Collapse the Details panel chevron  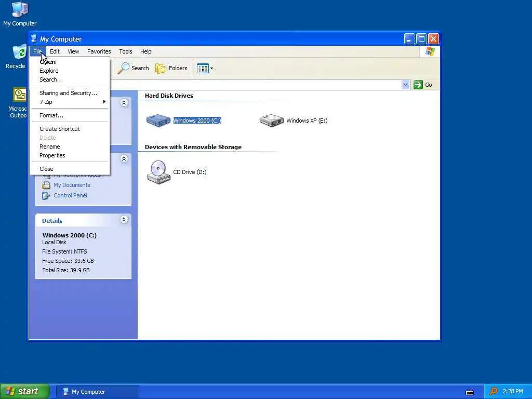pyautogui.click(x=124, y=220)
